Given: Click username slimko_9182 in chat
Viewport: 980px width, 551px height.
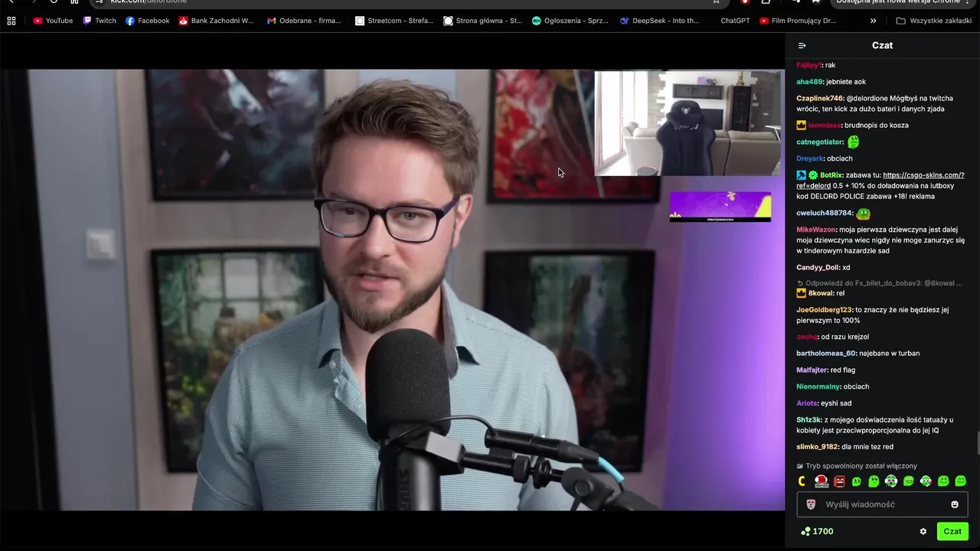Looking at the screenshot, I should (818, 447).
